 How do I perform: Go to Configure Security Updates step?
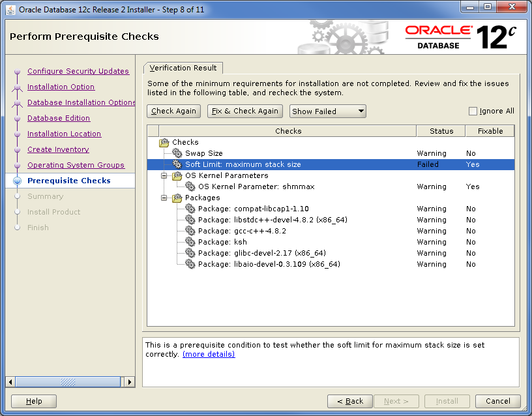coord(78,71)
